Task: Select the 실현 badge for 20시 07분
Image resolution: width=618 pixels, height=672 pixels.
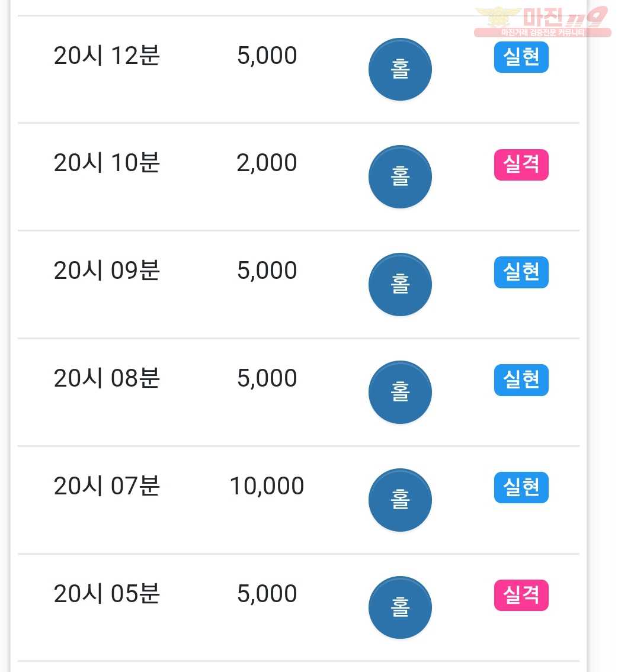Action: coord(521,487)
